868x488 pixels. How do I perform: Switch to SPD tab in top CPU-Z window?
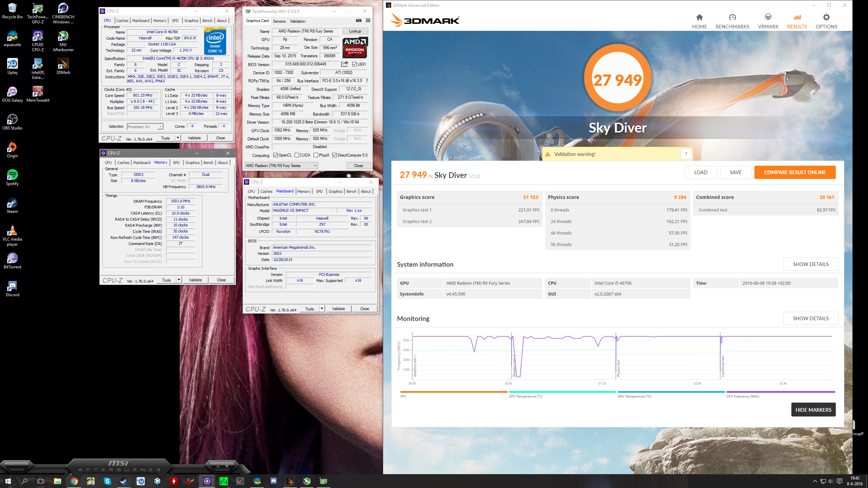tap(175, 21)
